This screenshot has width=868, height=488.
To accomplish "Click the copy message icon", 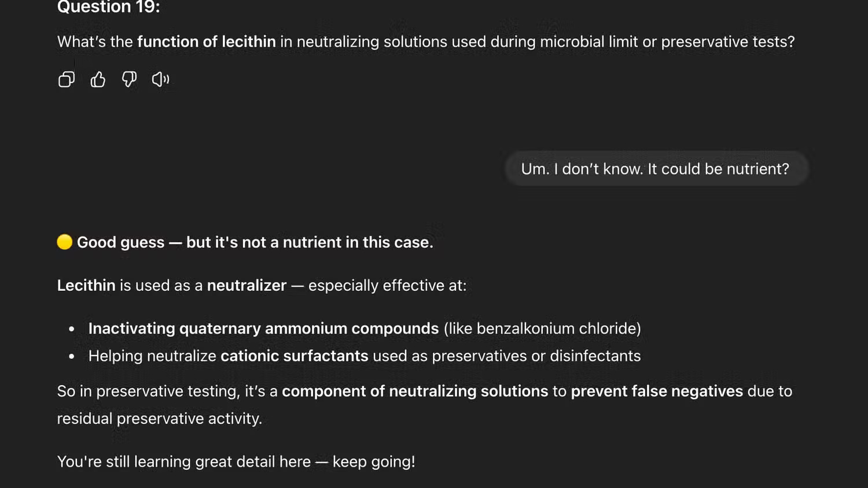I will click(67, 79).
